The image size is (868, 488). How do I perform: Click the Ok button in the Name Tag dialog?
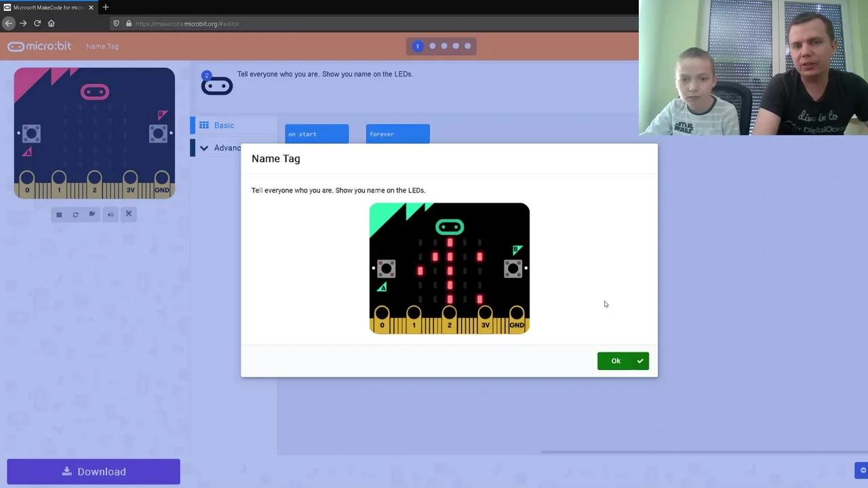pyautogui.click(x=623, y=361)
